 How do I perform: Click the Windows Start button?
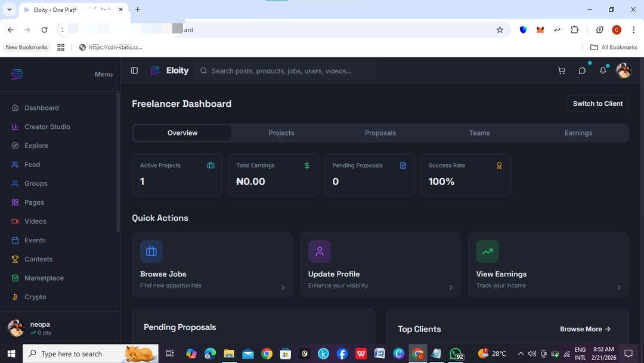(11, 353)
